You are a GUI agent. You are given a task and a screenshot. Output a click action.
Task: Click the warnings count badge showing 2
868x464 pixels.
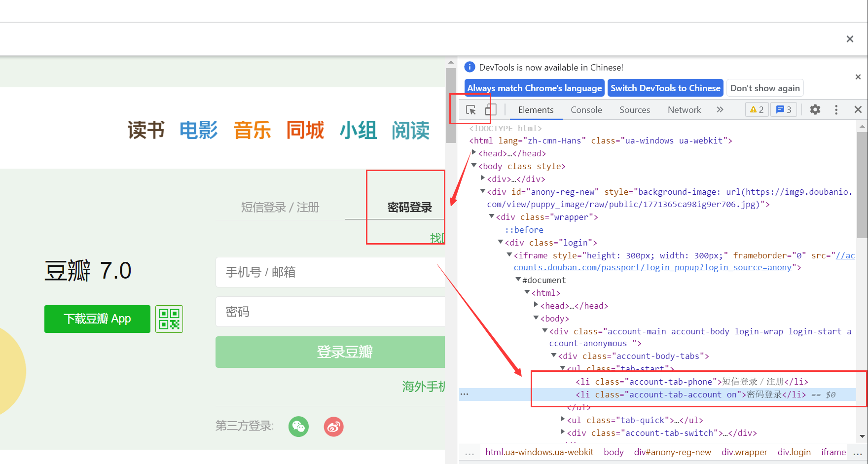coord(757,109)
